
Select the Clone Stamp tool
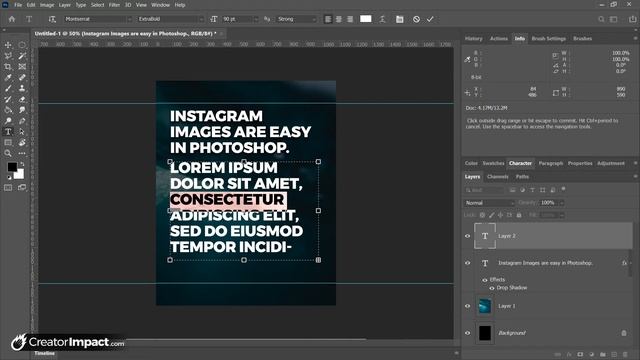click(x=22, y=88)
